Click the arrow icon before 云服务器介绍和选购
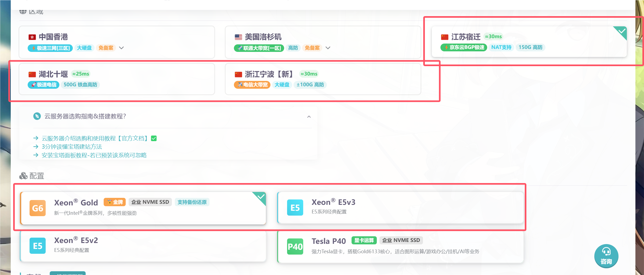This screenshot has height=275, width=644. [36, 138]
